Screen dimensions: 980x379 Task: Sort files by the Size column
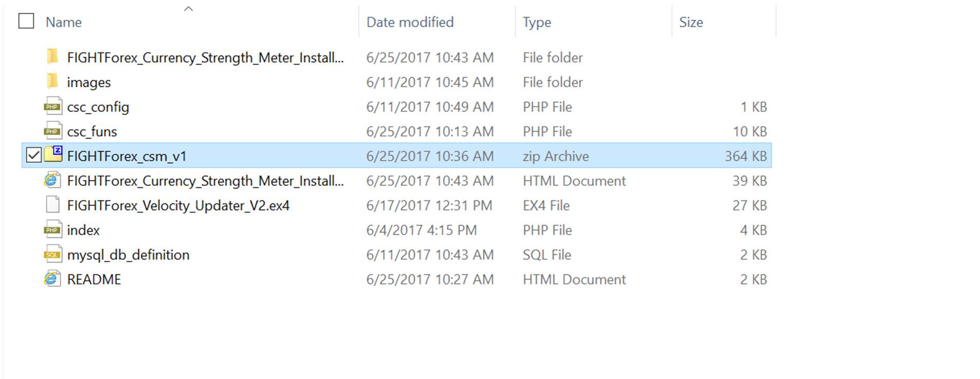[691, 22]
